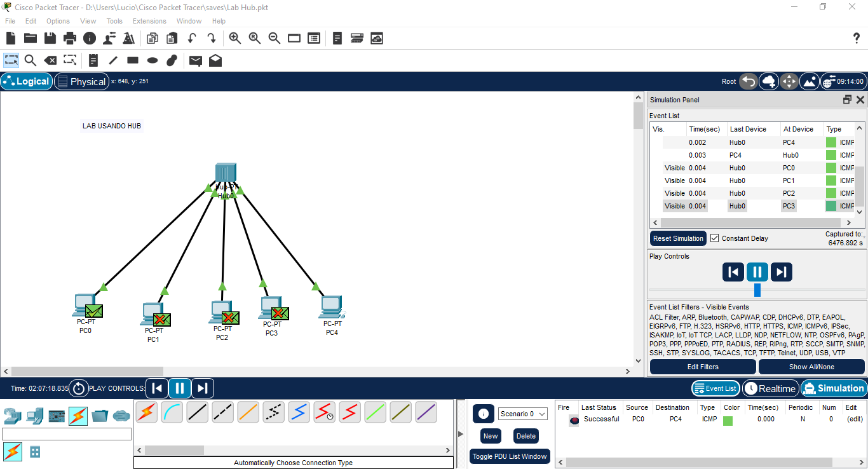Image resolution: width=868 pixels, height=469 pixels.
Task: Switch to Realtime mode
Action: 770,388
